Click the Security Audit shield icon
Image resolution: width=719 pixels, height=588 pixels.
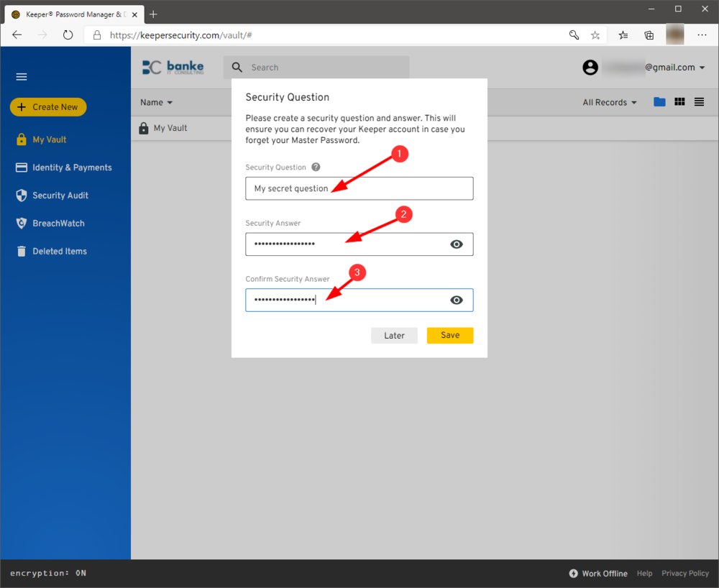tap(22, 196)
